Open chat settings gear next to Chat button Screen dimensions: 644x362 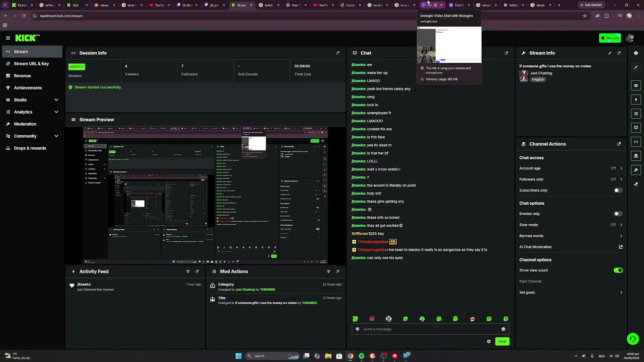pyautogui.click(x=489, y=341)
